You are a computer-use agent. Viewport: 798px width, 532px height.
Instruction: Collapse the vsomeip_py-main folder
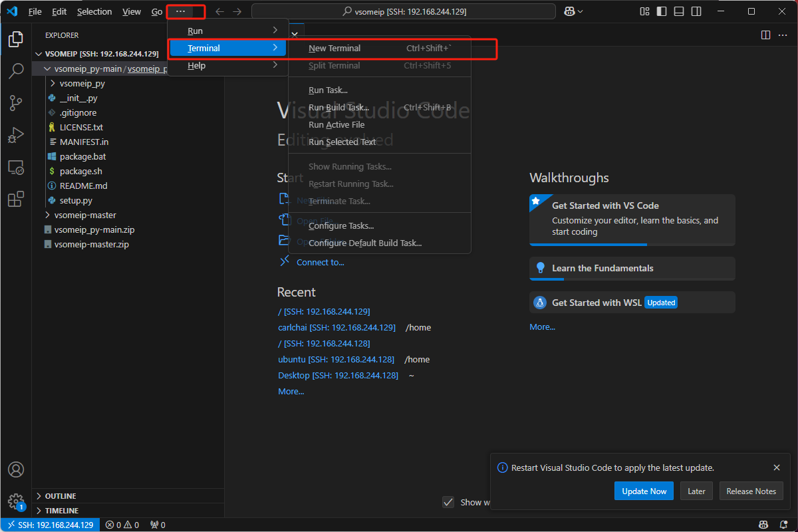[x=47, y=68]
